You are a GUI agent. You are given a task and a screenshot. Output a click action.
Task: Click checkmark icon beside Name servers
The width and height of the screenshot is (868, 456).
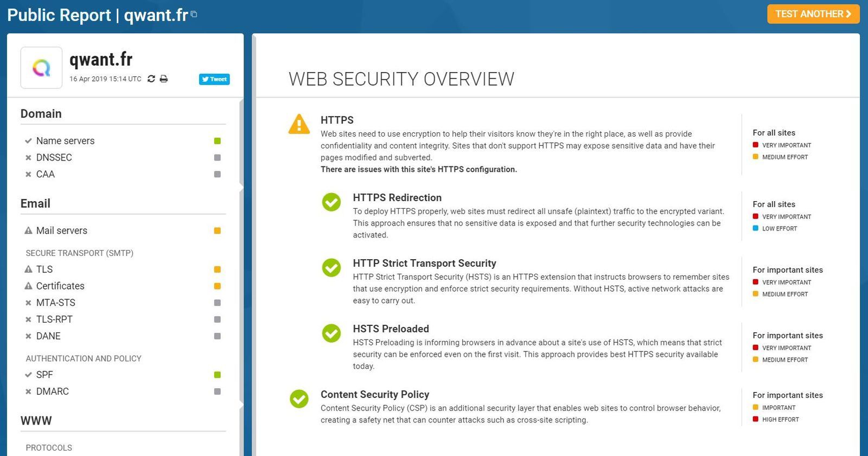28,141
